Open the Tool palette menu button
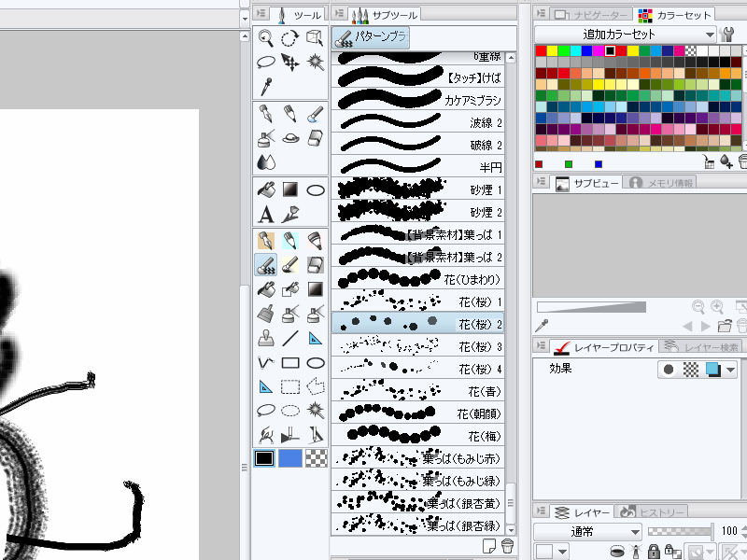Viewport: 747px width, 560px height. [261, 13]
